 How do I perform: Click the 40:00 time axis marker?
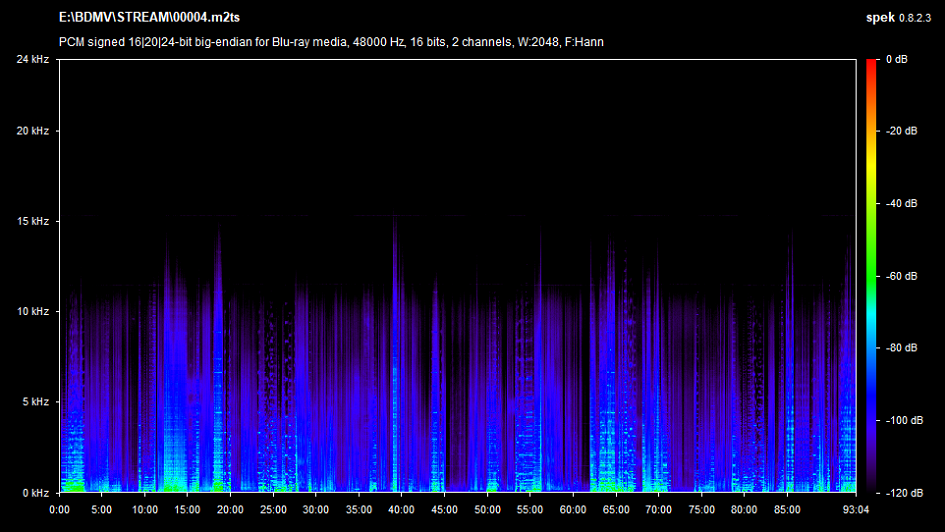401,509
